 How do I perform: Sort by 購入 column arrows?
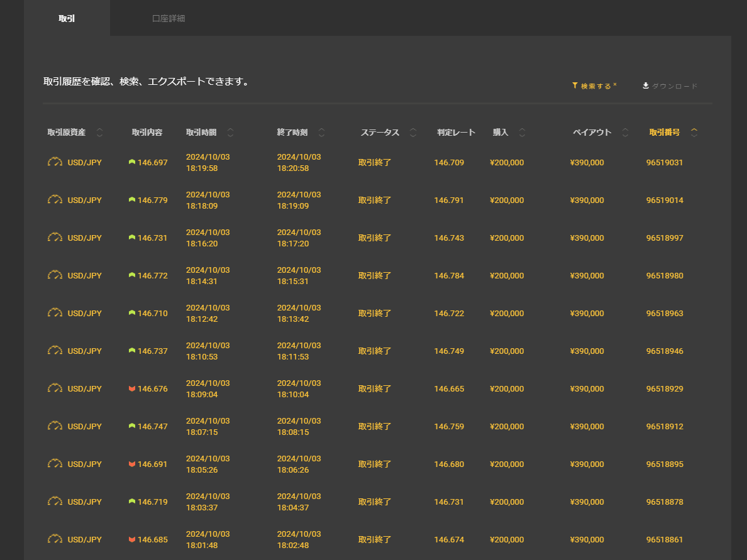[x=523, y=133]
